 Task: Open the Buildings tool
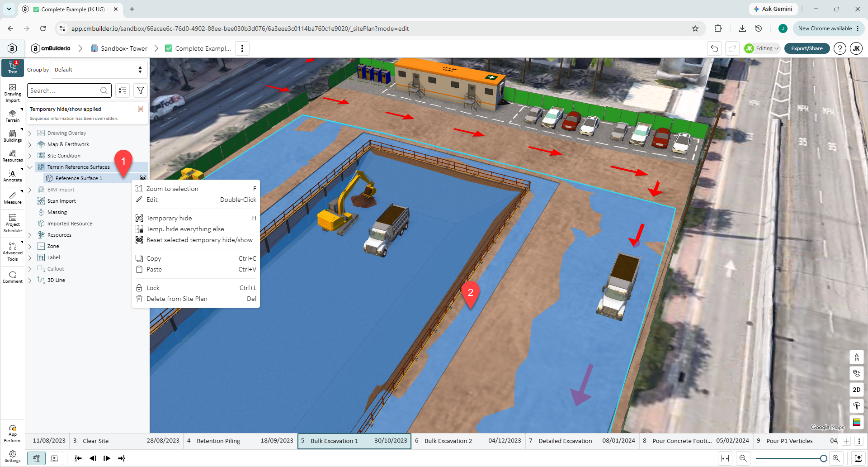(13, 135)
